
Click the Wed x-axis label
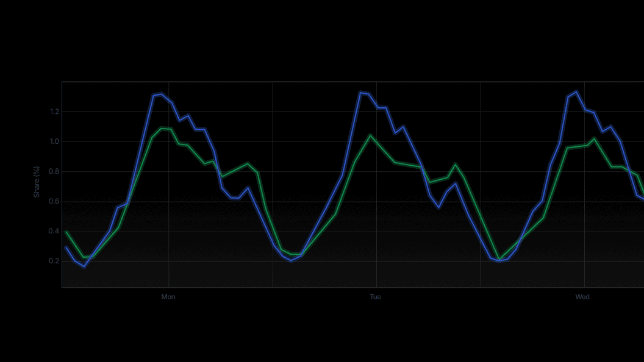point(582,297)
